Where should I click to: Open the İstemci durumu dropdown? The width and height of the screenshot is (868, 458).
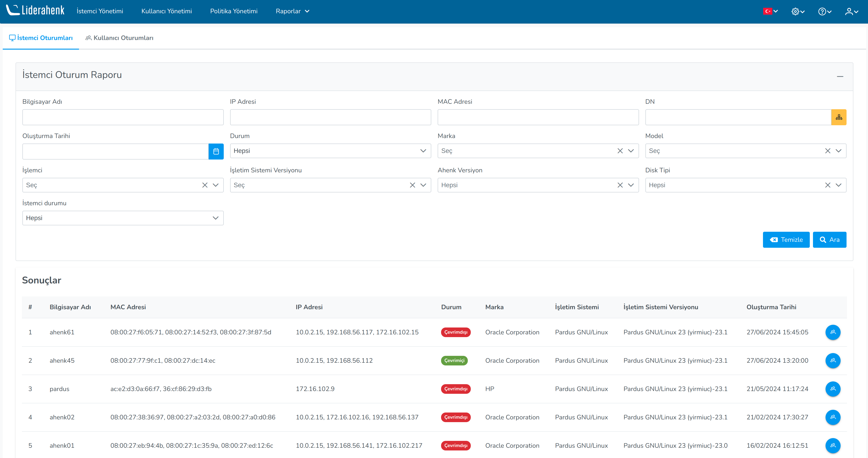123,218
